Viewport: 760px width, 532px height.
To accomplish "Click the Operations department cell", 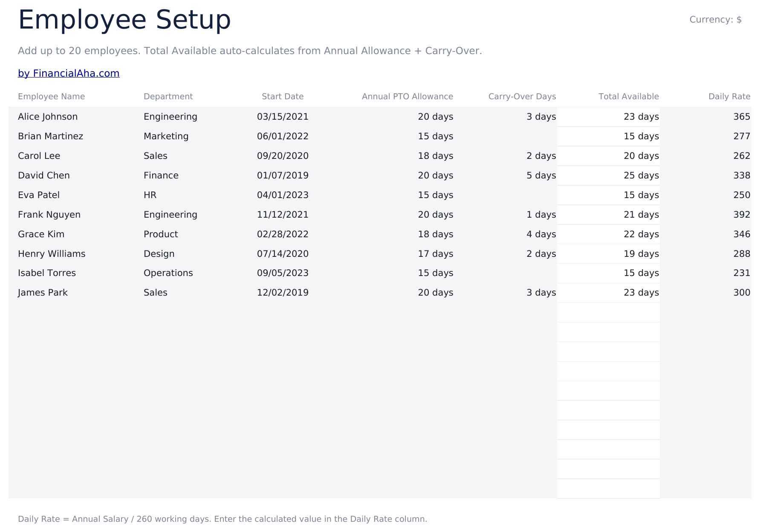I will pos(168,273).
